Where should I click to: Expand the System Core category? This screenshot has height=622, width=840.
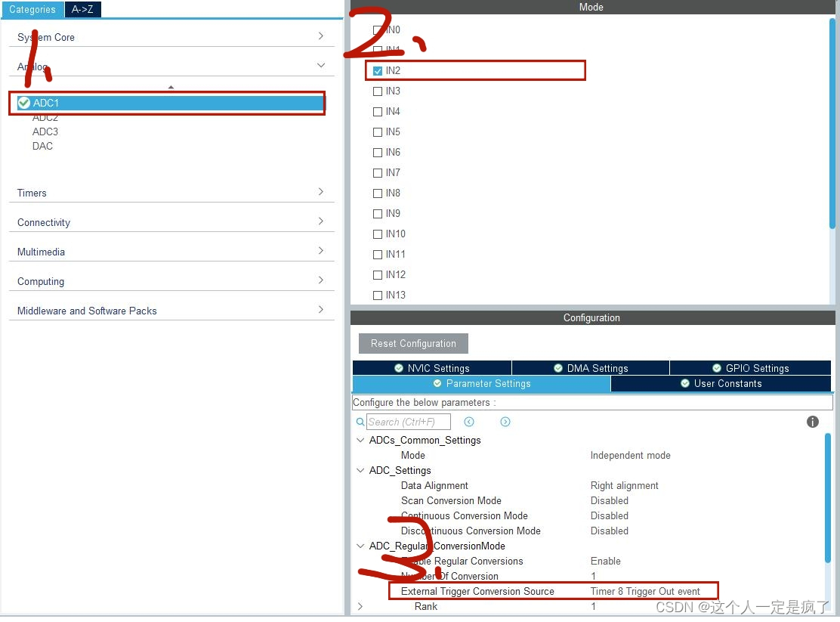(x=321, y=36)
